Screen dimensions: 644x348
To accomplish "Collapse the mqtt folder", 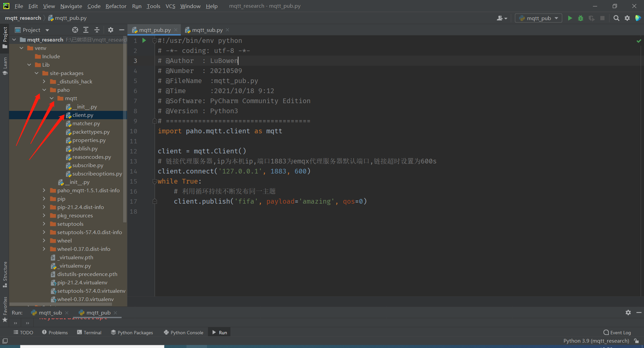I will [x=52, y=98].
